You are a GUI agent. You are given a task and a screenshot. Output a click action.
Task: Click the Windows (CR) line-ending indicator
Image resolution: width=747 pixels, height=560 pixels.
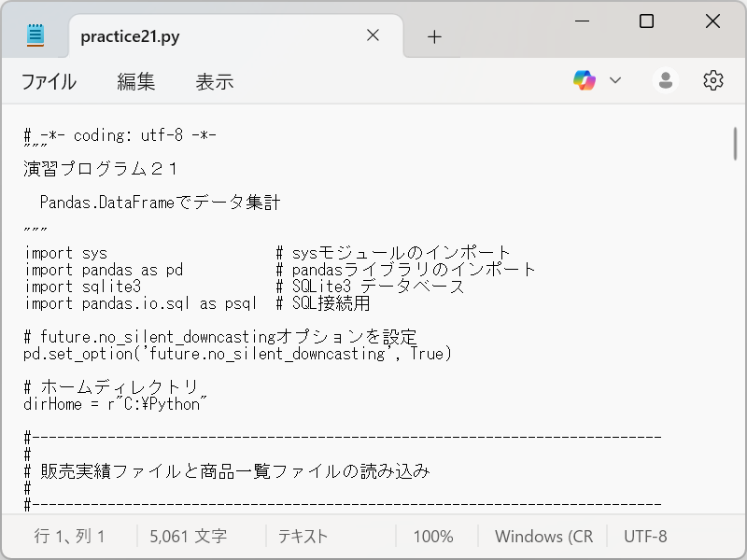(544, 536)
